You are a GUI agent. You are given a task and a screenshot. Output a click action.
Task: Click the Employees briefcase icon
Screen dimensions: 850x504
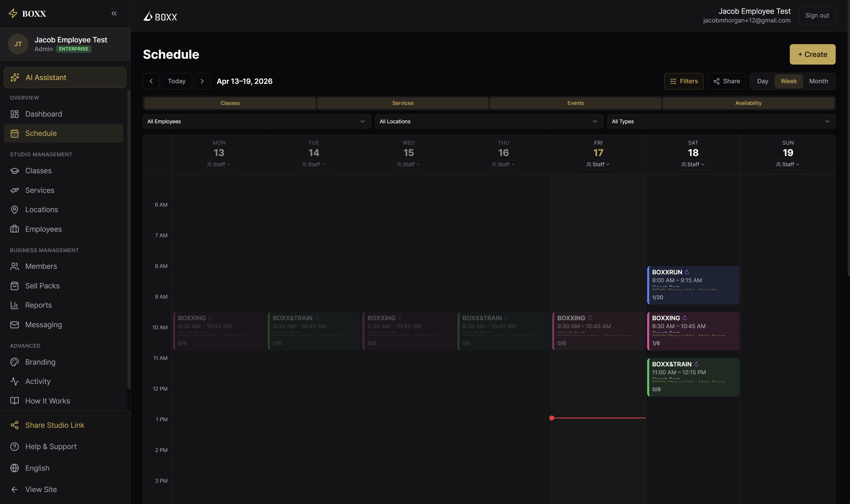click(14, 229)
